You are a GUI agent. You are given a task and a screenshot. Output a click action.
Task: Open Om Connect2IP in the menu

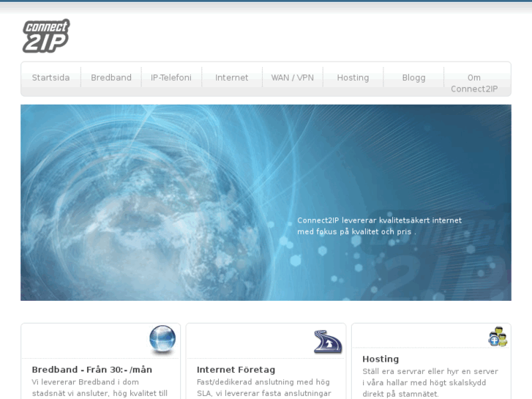click(x=474, y=83)
